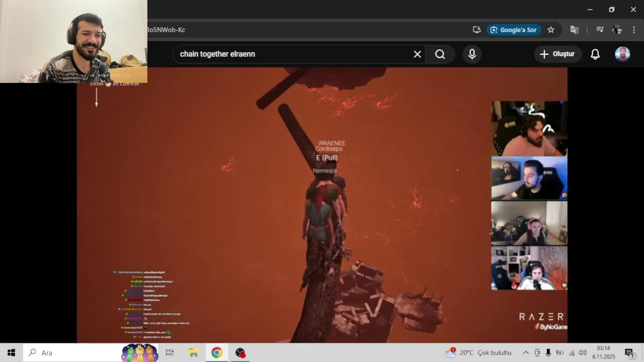Image resolution: width=644 pixels, height=362 pixels.
Task: Open Chrome three-dot menu
Action: tap(633, 30)
